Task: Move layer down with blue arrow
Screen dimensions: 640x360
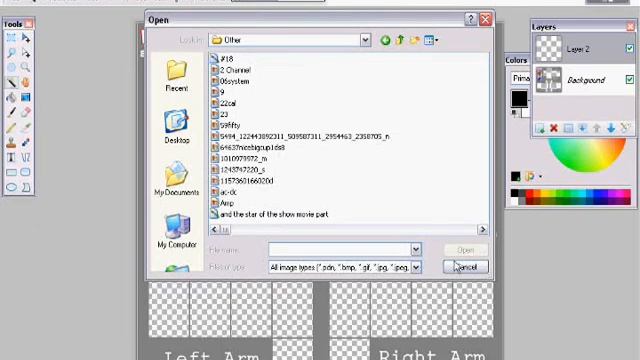Action: point(611,128)
